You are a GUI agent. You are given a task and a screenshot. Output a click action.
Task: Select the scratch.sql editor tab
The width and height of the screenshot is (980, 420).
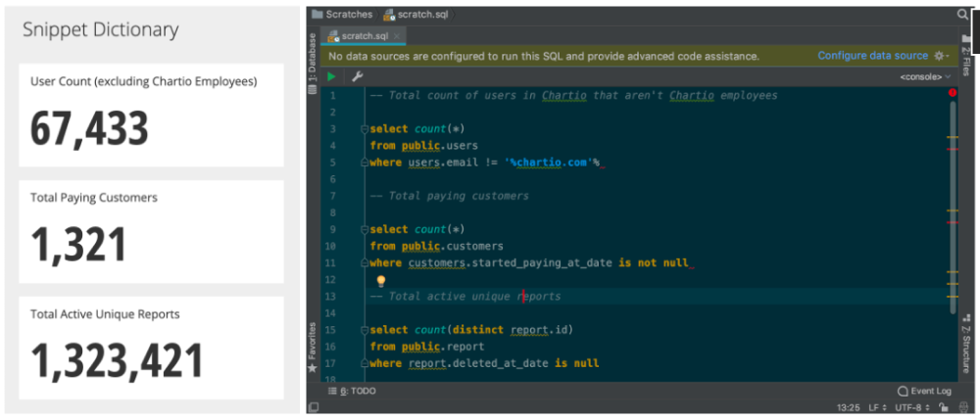click(364, 36)
